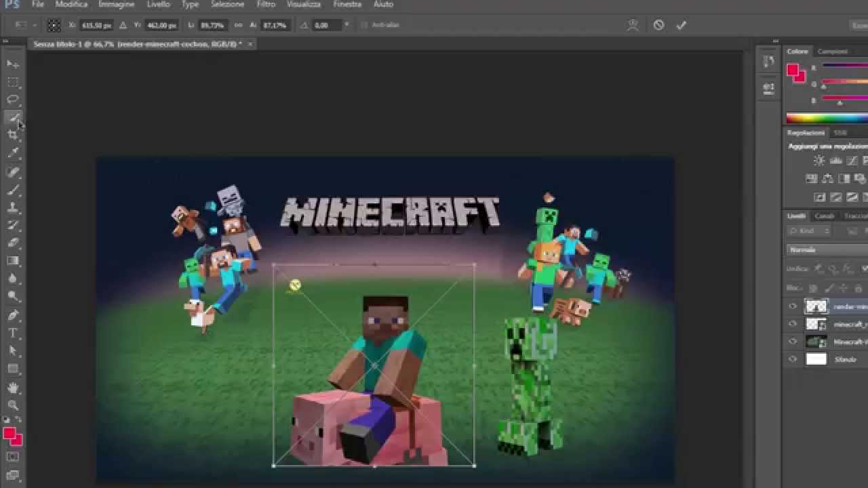Select the Rectangle shape tool

click(13, 369)
